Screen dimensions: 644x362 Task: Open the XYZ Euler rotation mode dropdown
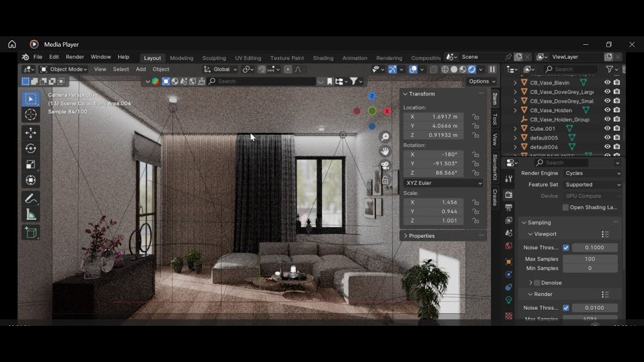[x=443, y=183]
